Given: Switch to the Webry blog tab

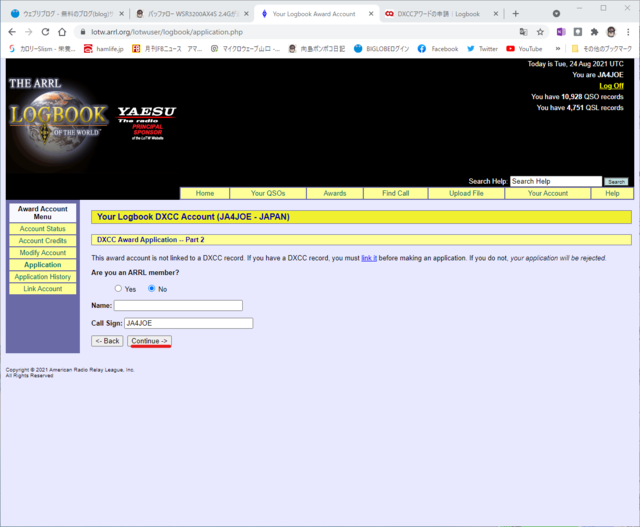Looking at the screenshot, I should coord(66,14).
